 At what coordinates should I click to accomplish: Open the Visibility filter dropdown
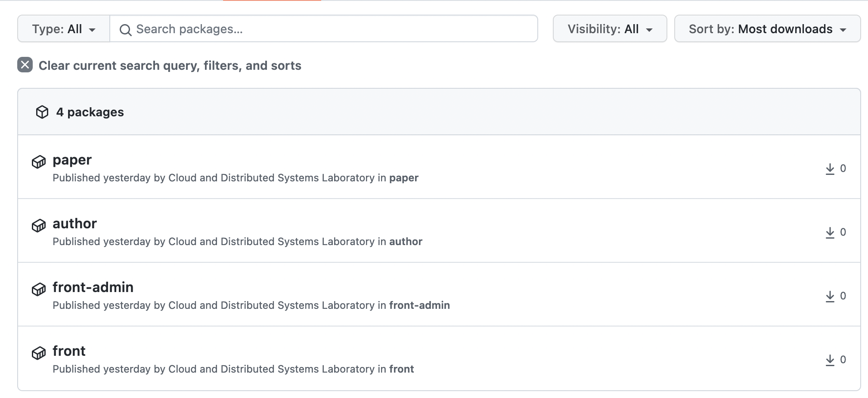click(610, 28)
